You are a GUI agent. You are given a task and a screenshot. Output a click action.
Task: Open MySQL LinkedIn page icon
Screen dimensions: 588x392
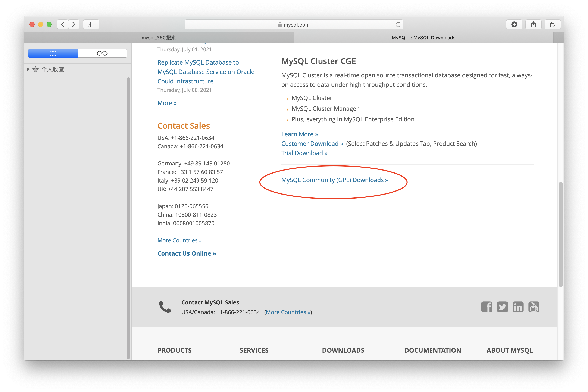tap(518, 307)
